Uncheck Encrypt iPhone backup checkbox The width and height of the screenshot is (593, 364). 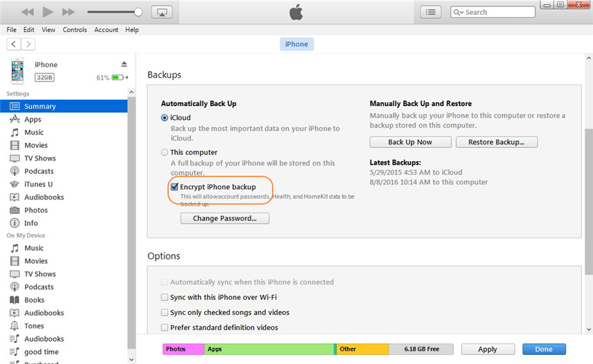(x=174, y=187)
